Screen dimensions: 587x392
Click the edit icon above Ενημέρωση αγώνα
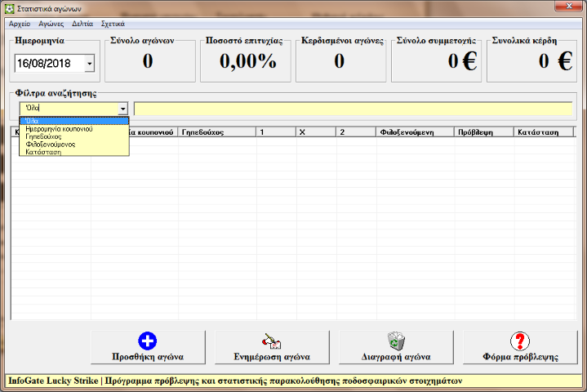pos(271,341)
